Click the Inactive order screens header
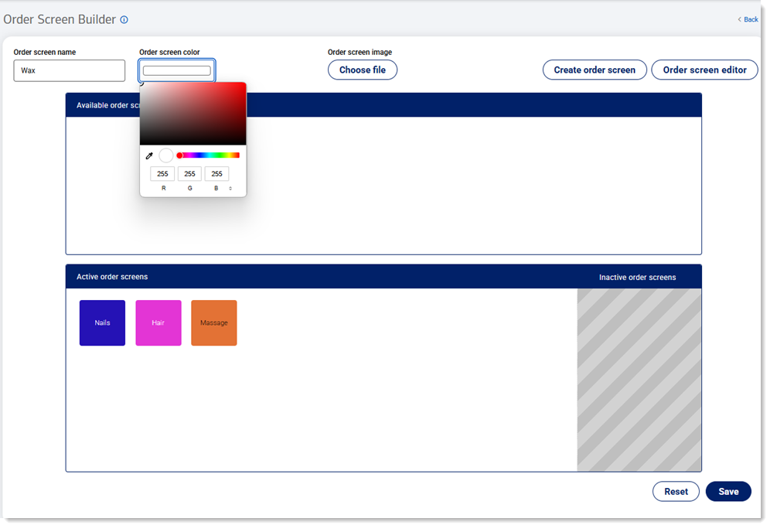The image size is (777, 532). [637, 277]
